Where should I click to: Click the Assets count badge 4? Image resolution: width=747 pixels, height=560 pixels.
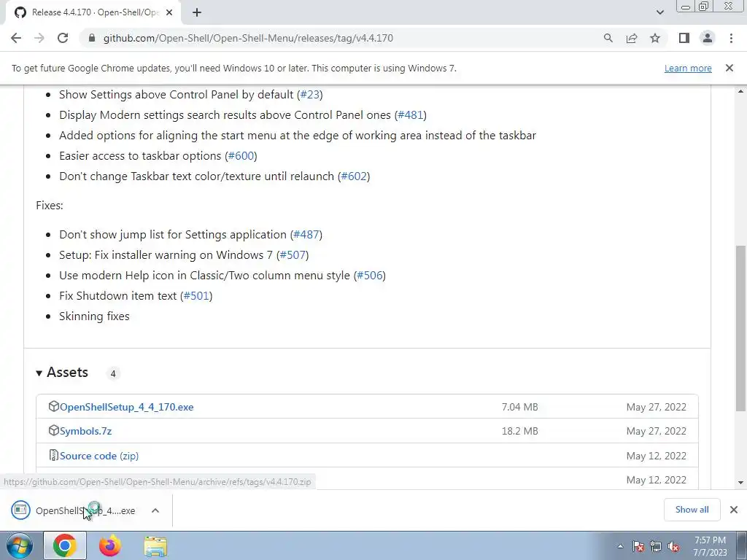point(113,374)
